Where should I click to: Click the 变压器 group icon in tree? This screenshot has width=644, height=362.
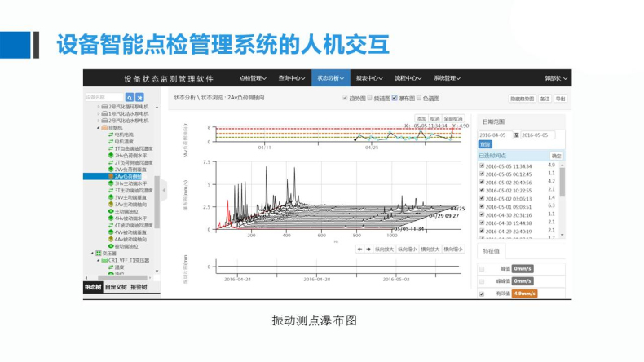coord(100,253)
